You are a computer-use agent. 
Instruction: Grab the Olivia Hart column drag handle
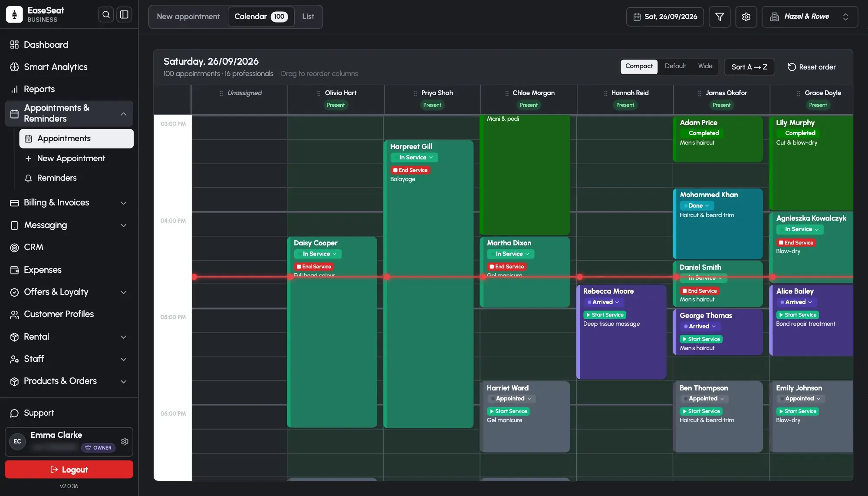coord(319,93)
